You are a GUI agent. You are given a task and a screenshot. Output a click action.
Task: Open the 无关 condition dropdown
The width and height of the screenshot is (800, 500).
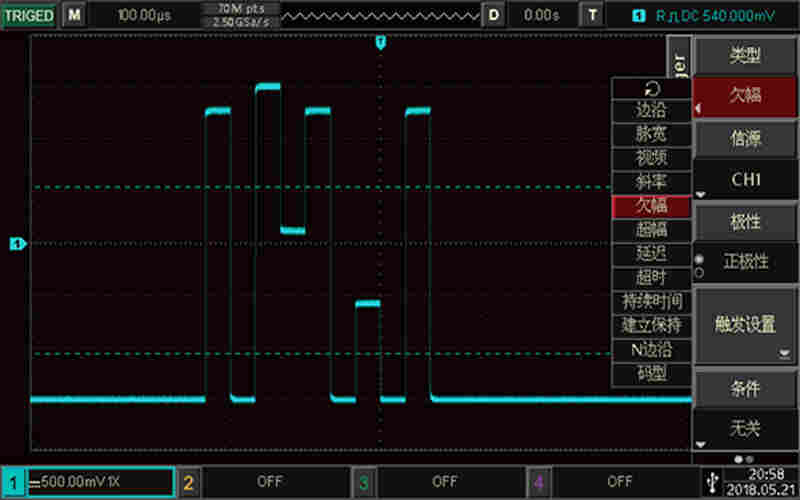coord(745,428)
